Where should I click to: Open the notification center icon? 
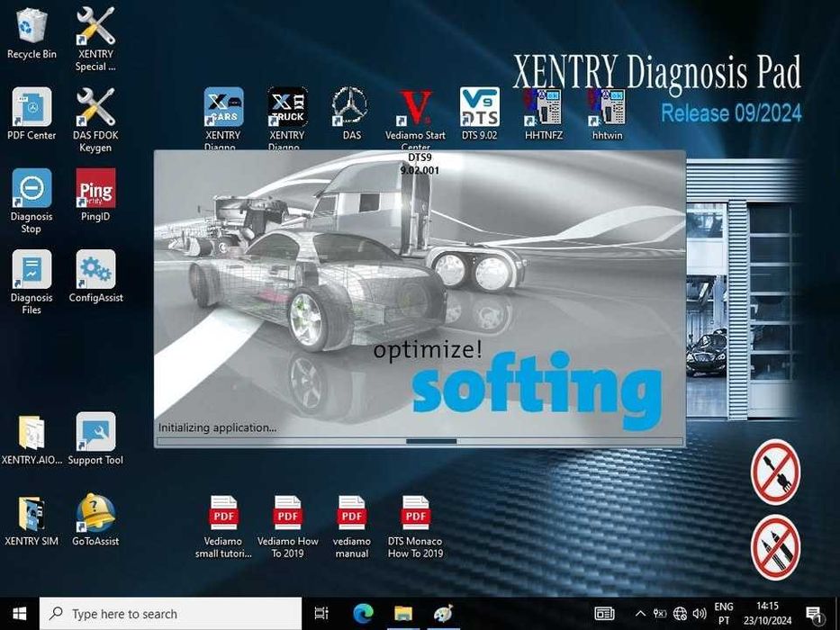click(x=814, y=614)
